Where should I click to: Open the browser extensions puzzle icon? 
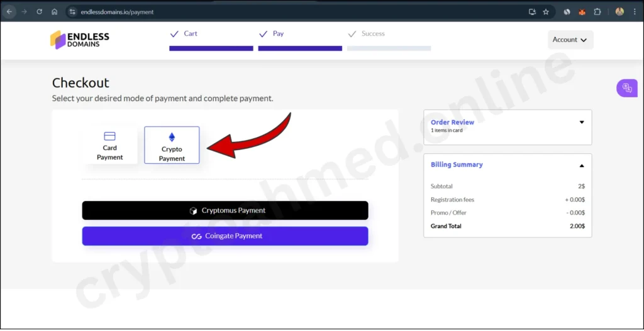(597, 11)
